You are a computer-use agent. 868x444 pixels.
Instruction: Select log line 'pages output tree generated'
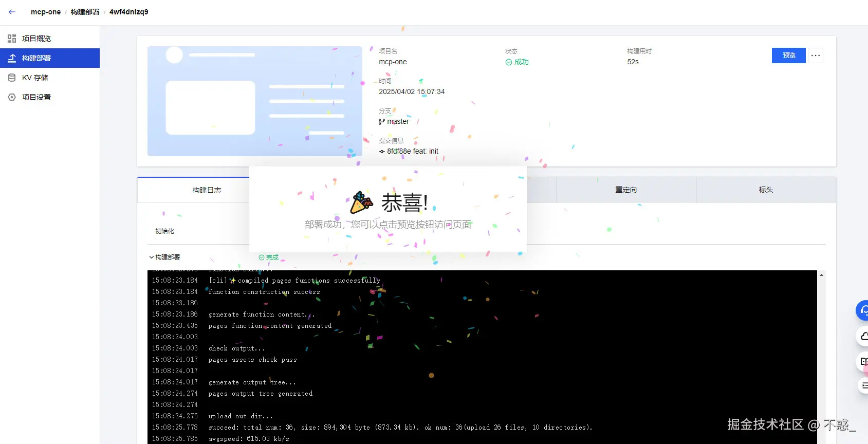pyautogui.click(x=260, y=394)
